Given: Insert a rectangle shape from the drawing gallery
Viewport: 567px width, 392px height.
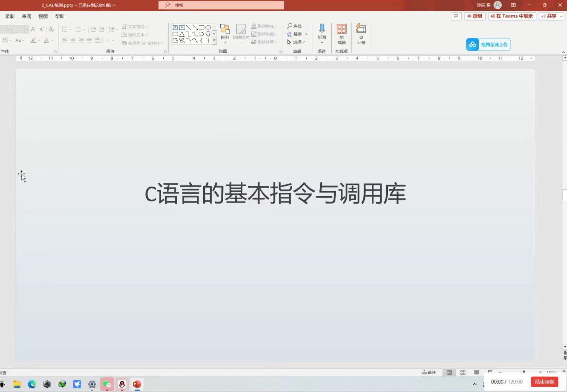Looking at the screenshot, I should click(202, 27).
